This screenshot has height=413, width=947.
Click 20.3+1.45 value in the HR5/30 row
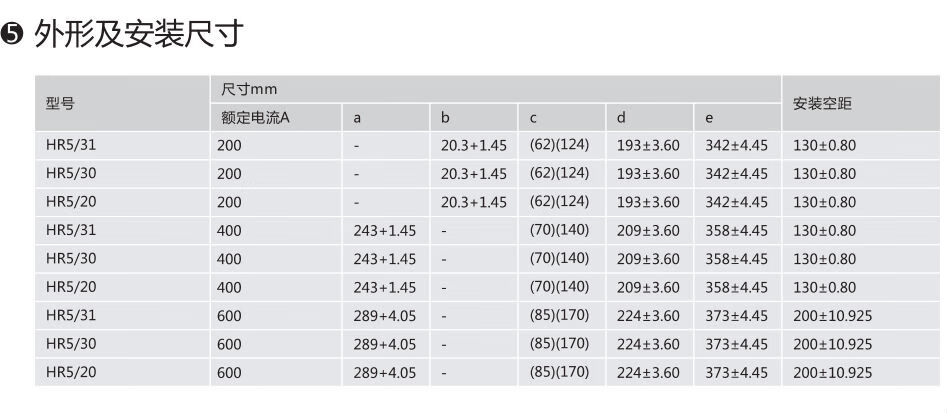(473, 173)
